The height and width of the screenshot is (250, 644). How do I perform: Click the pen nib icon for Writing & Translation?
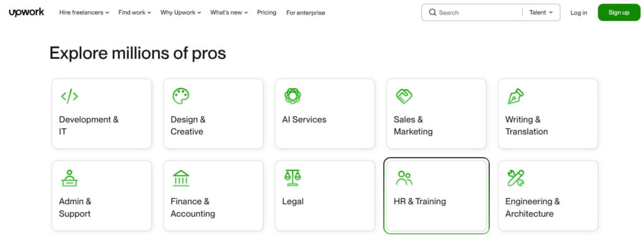tap(516, 96)
